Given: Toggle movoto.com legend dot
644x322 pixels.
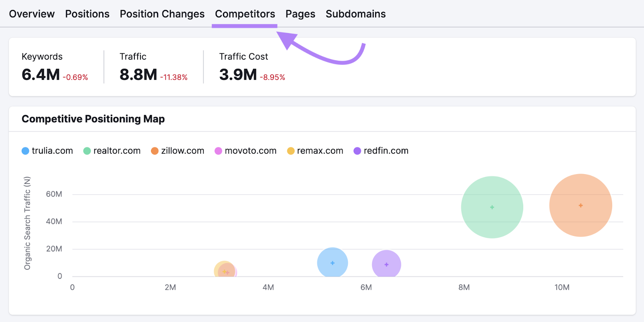Looking at the screenshot, I should click(x=218, y=151).
